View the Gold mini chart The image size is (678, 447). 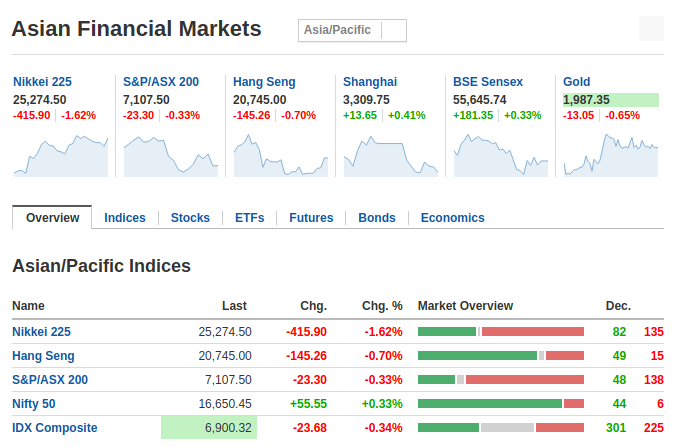tap(611, 156)
